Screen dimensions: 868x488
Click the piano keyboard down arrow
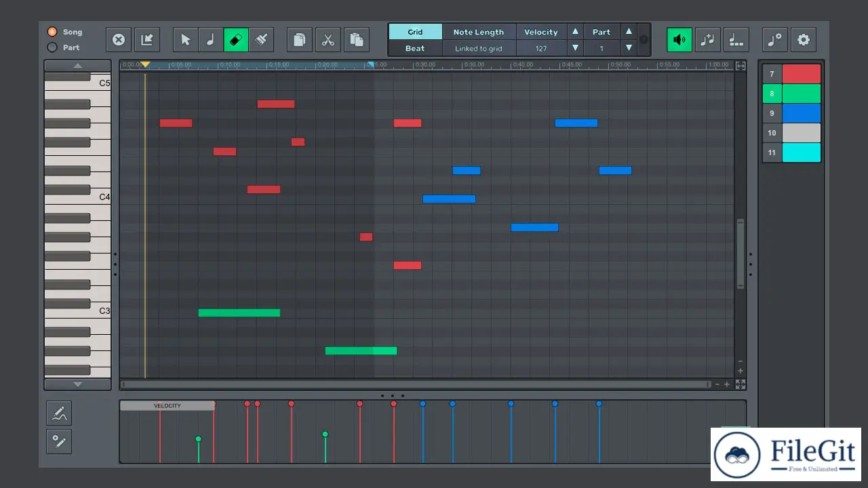click(78, 384)
